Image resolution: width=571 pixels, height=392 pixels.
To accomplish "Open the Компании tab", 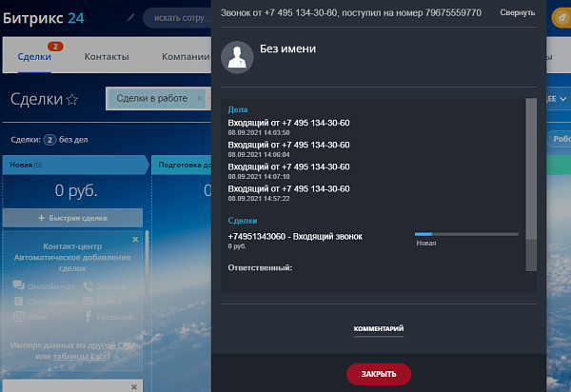I will 186,57.
